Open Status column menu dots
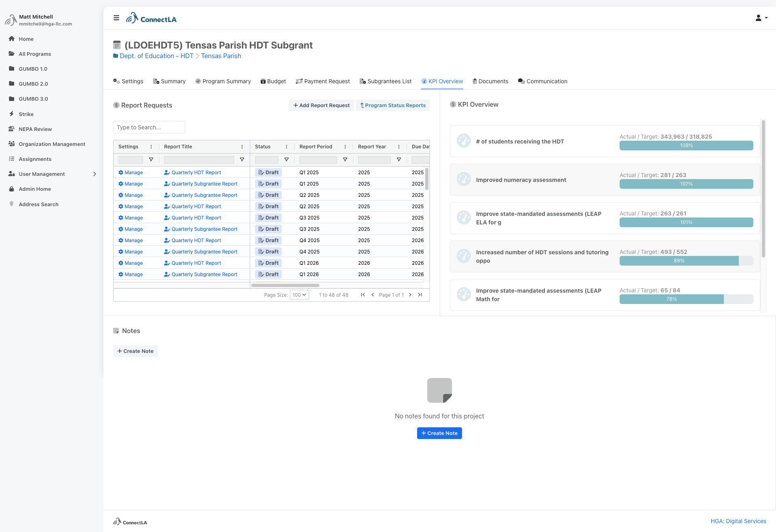The image size is (776, 532). click(287, 147)
